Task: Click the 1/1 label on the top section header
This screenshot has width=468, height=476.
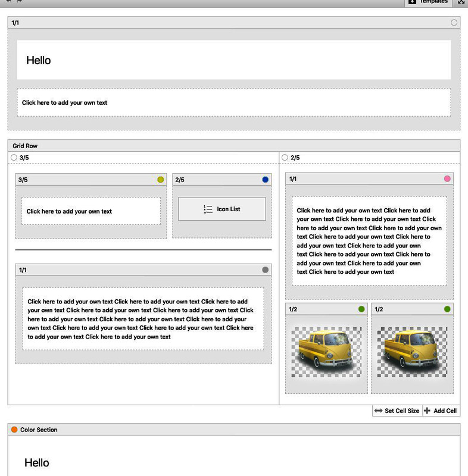Action: coord(15,23)
